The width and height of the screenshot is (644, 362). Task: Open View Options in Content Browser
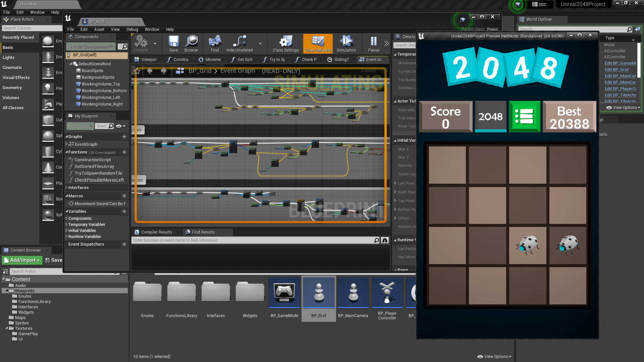(494, 357)
